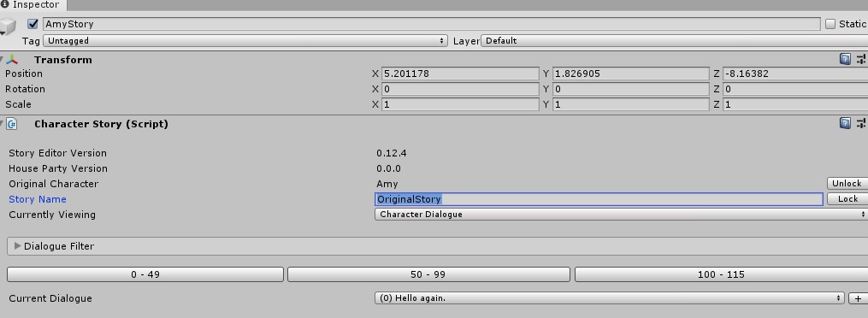Click the Unlock button
Image resolution: width=868 pixels, height=318 pixels.
[x=847, y=183]
